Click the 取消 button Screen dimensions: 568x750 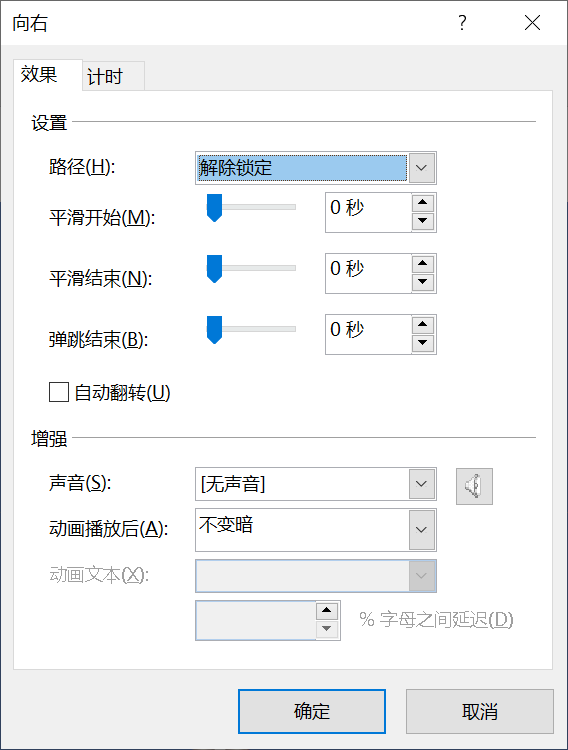point(479,711)
